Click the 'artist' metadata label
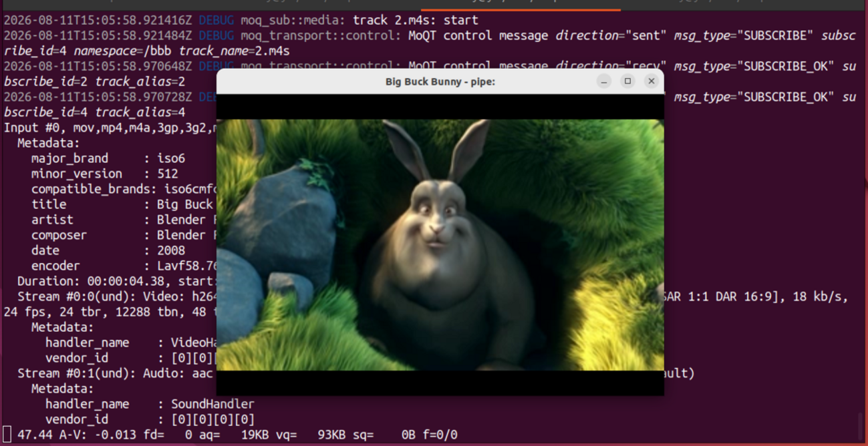This screenshot has width=868, height=446. (x=52, y=220)
